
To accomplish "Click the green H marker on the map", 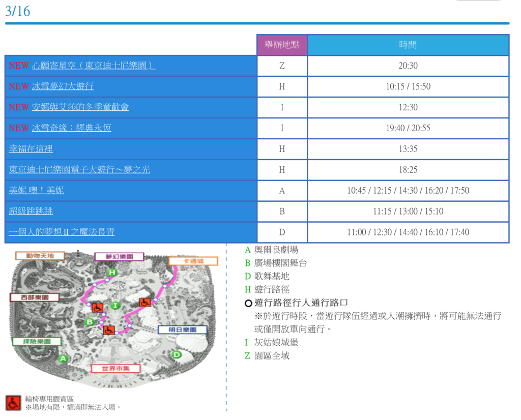I will tap(112, 273).
